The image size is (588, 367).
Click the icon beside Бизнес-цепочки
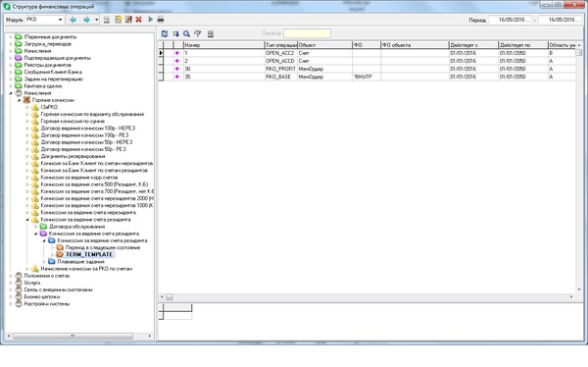point(19,296)
